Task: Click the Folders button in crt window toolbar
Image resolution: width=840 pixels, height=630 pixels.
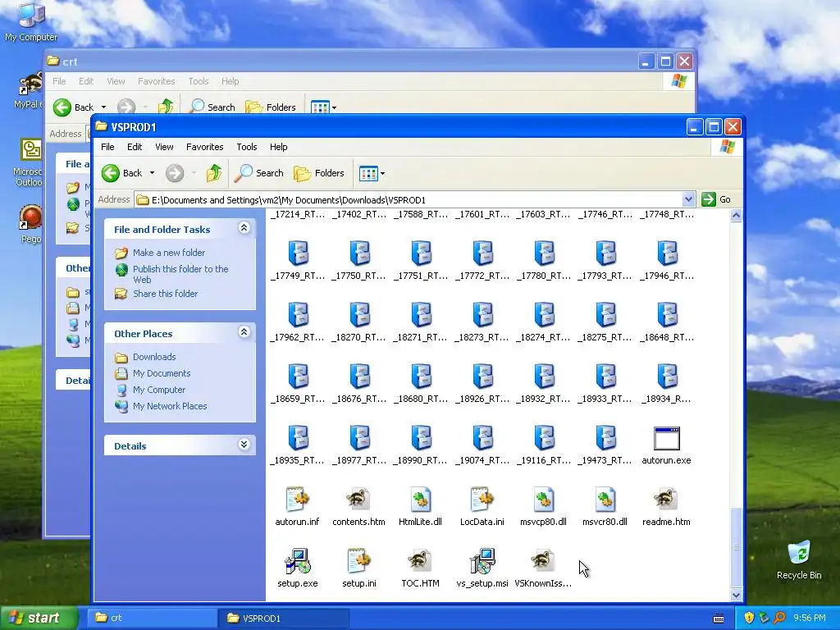Action: [x=271, y=107]
